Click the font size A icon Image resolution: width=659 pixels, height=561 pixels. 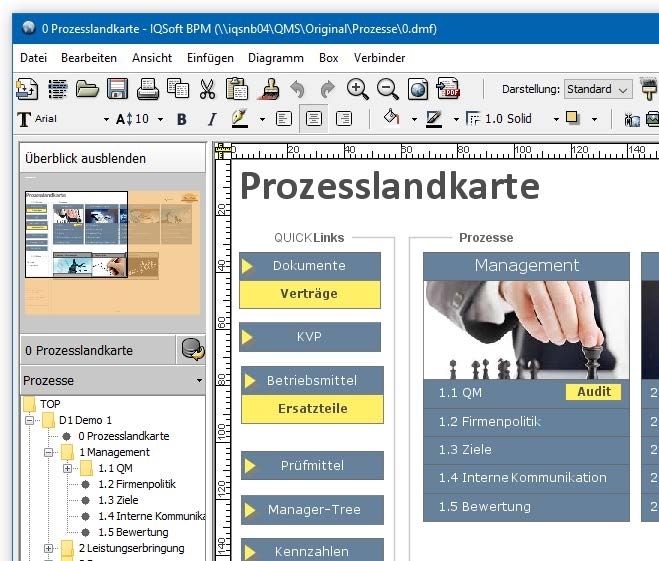[124, 119]
